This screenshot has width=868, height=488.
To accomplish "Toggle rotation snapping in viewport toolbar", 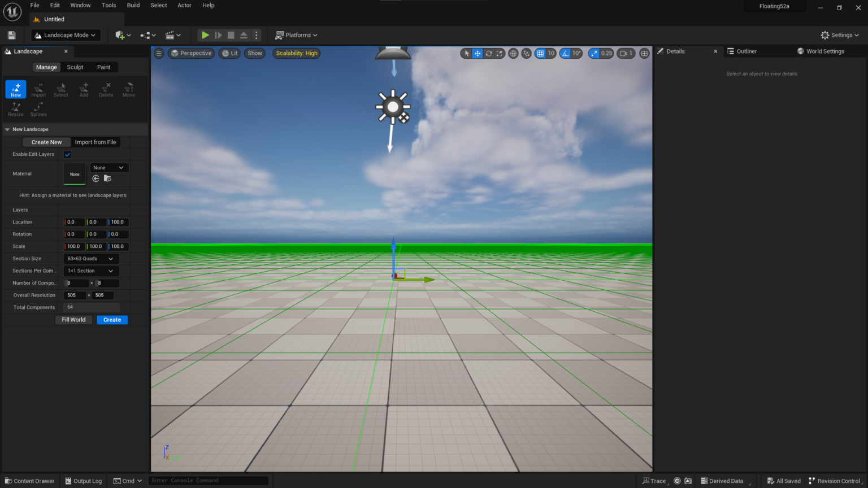I will (565, 53).
